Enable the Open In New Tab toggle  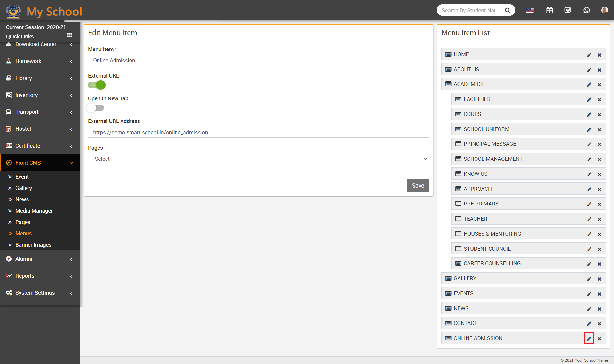click(95, 108)
